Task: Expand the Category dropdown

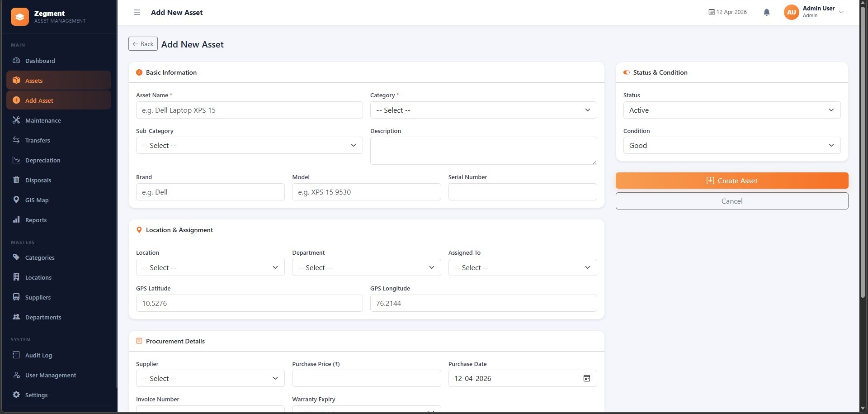Action: [x=483, y=110]
